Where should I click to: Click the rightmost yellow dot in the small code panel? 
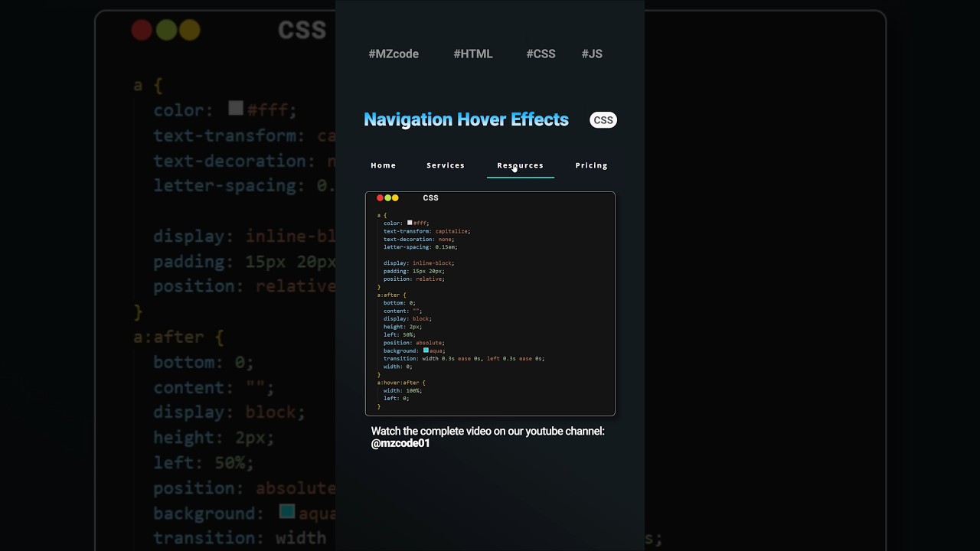click(x=395, y=198)
